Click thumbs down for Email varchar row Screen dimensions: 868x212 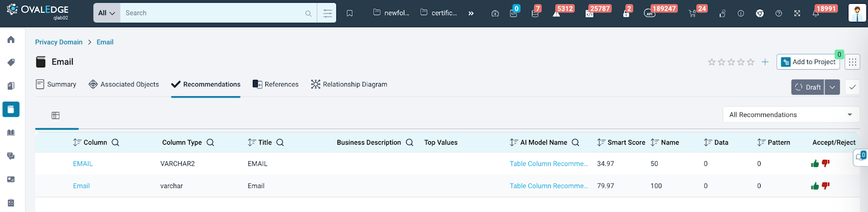[x=826, y=186]
